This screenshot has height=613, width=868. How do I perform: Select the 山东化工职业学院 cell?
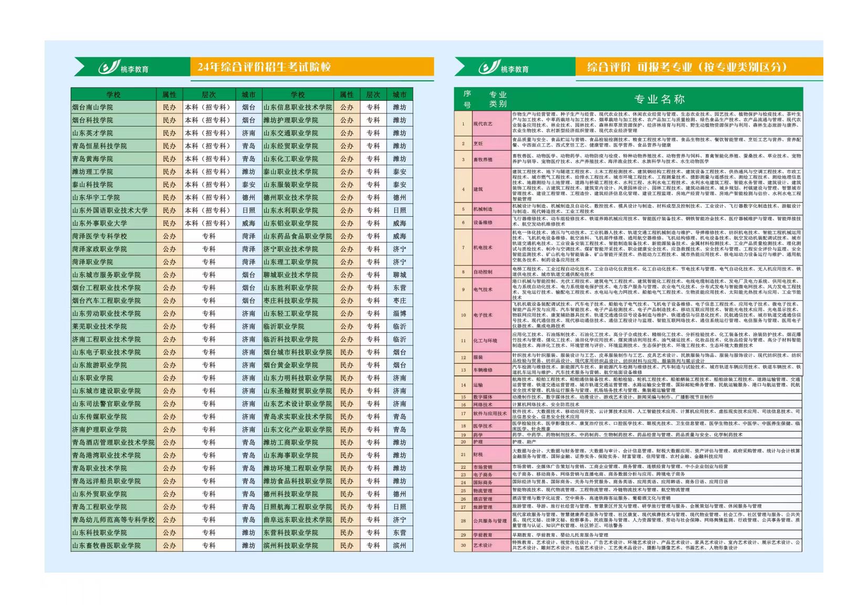coord(298,158)
